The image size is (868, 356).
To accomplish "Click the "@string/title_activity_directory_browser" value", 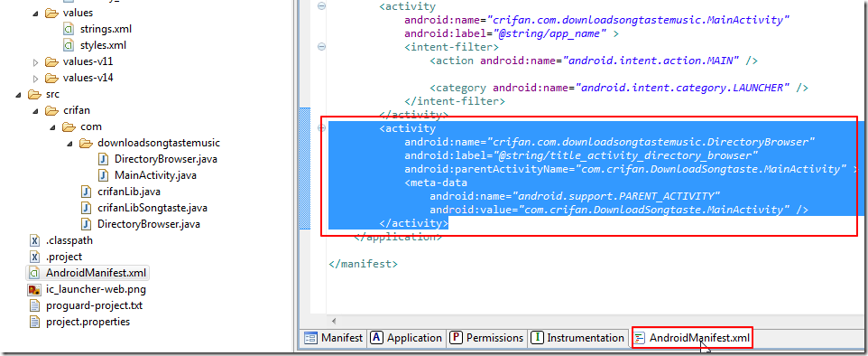I will click(625, 155).
